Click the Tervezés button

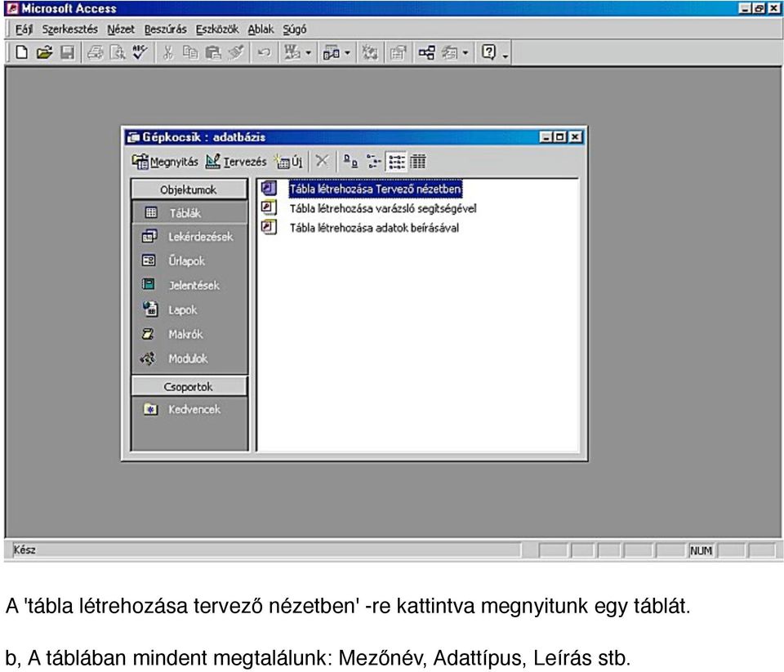236,162
